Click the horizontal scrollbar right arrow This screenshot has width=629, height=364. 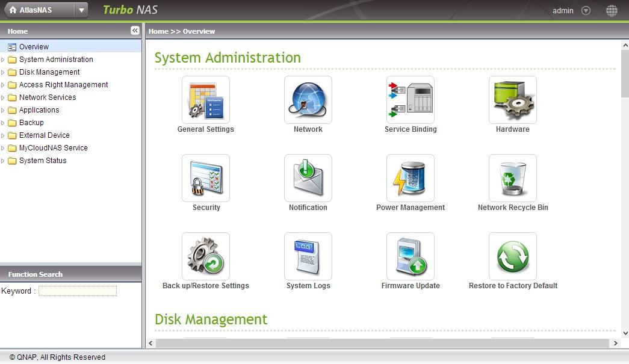pos(615,343)
